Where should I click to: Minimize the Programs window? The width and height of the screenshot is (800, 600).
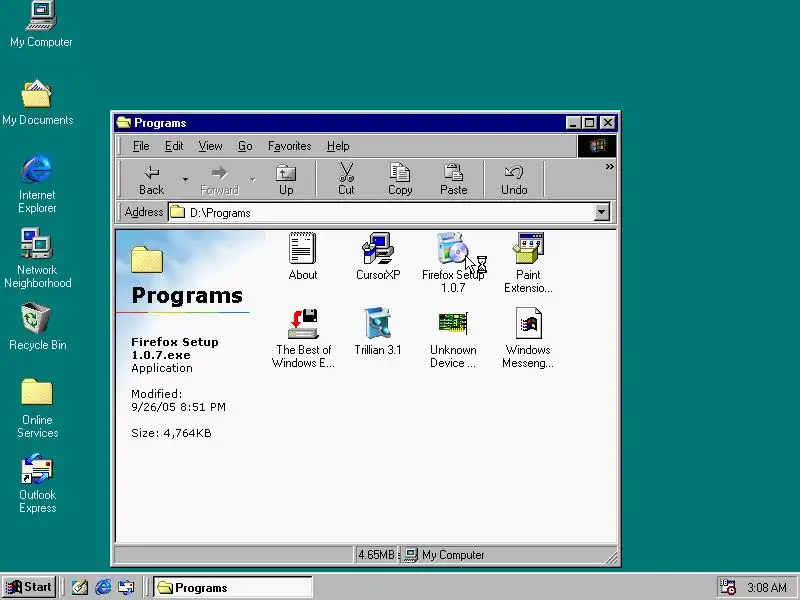tap(573, 122)
